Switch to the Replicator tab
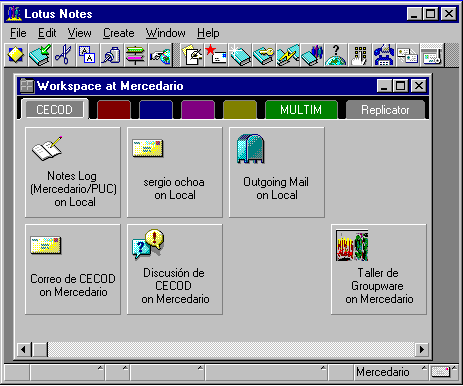The height and width of the screenshot is (386, 463). (385, 110)
